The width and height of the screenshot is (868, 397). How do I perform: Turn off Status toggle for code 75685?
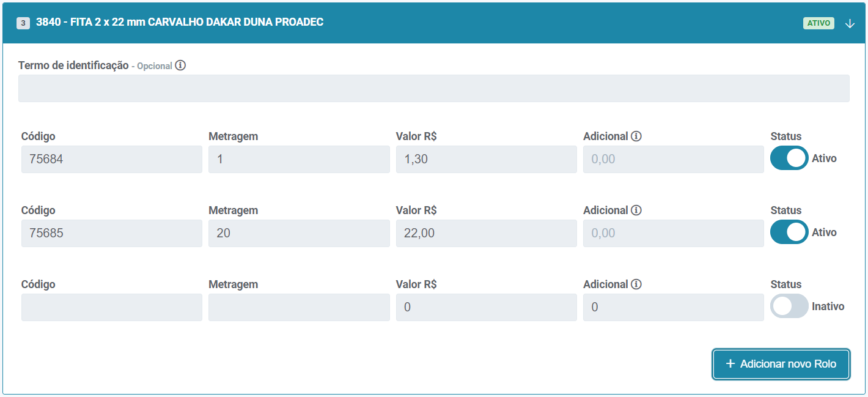(x=789, y=232)
